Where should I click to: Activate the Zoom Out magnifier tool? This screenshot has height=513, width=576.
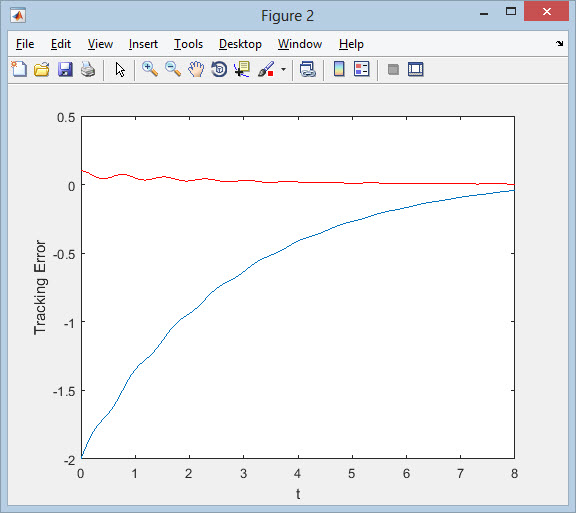[173, 69]
